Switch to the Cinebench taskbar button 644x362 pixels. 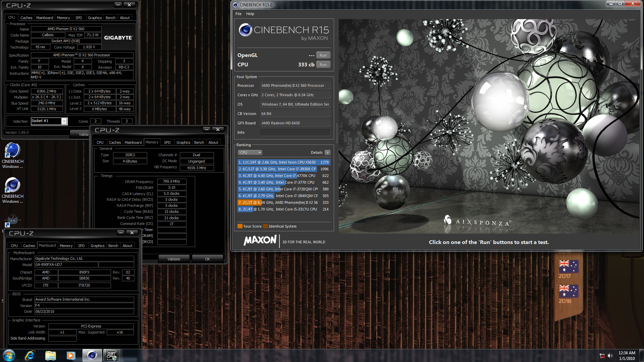coord(92,355)
